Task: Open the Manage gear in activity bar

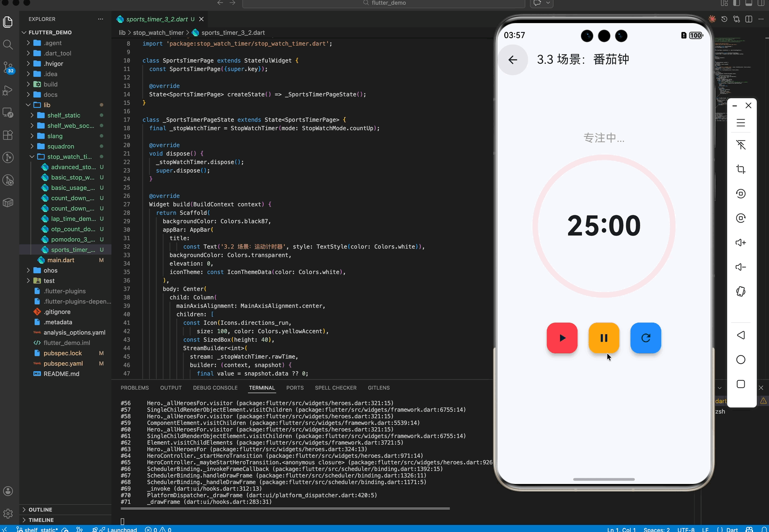Action: (x=8, y=514)
